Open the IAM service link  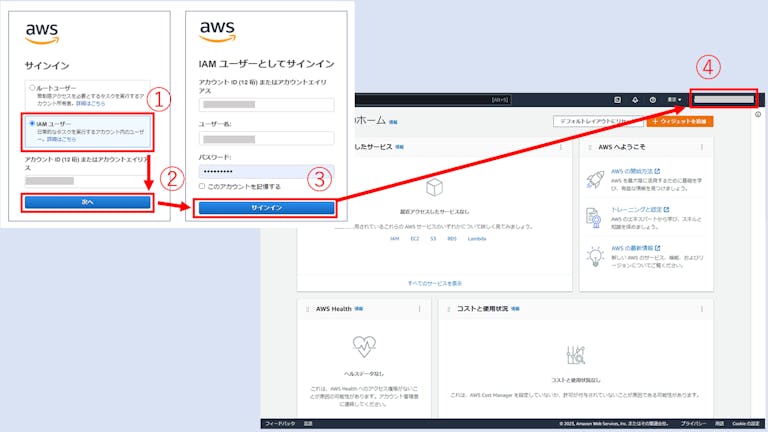(394, 239)
